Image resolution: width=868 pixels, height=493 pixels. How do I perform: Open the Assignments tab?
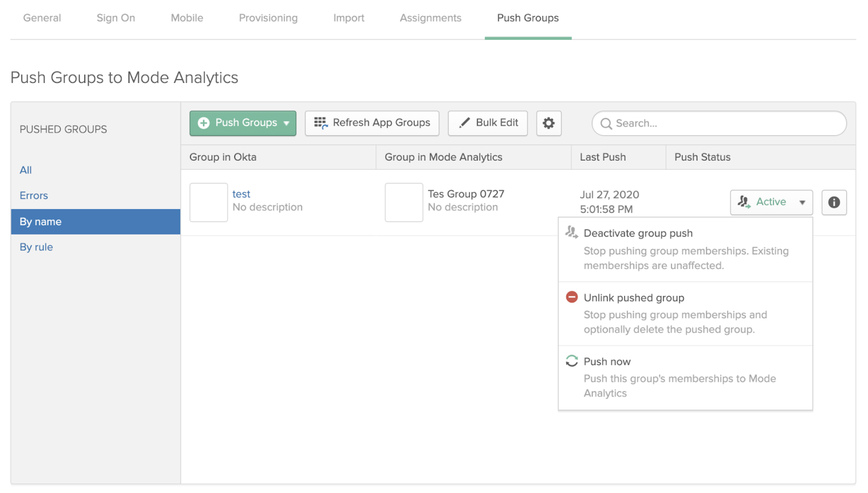click(430, 18)
